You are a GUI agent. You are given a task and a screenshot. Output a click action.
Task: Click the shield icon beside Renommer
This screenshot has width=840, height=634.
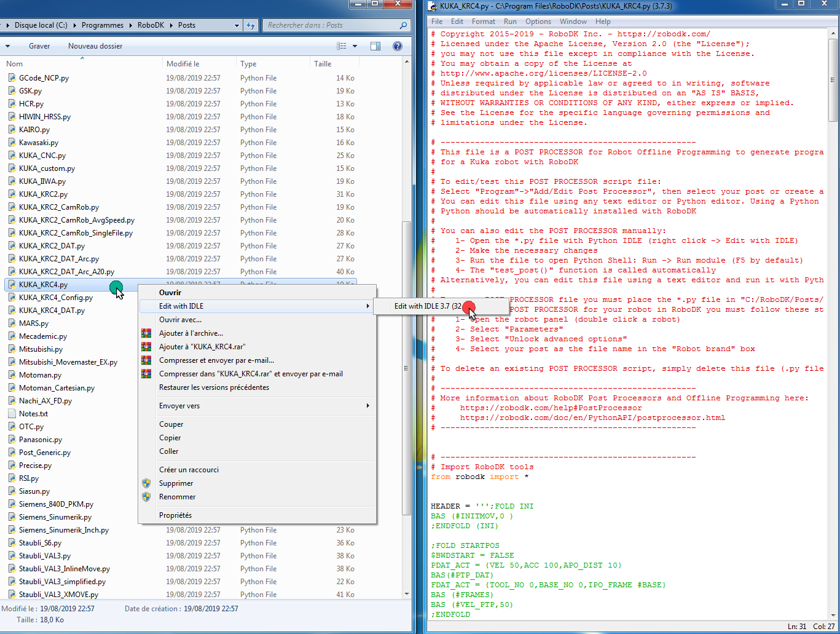point(146,497)
